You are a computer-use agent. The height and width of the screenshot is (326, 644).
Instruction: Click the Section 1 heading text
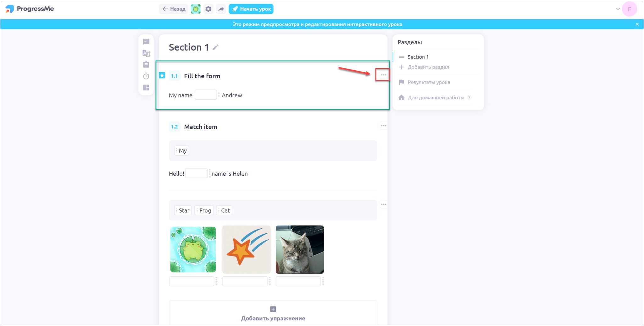point(189,47)
